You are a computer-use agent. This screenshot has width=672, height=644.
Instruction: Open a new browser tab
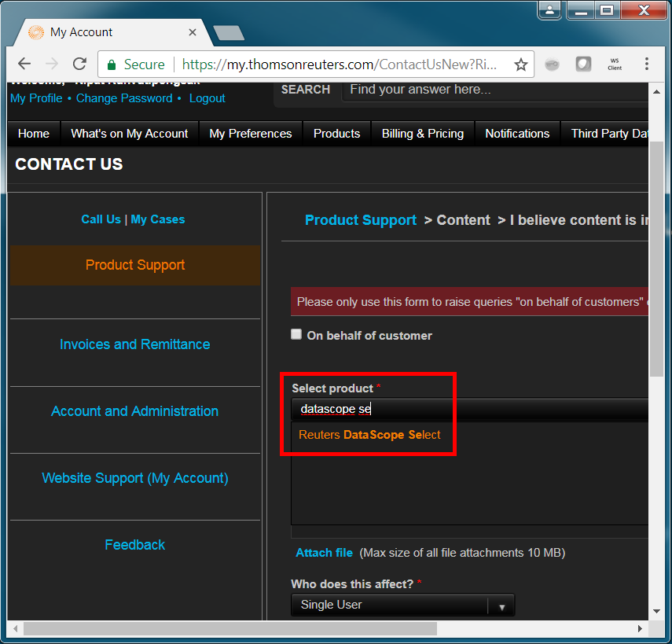point(229,32)
